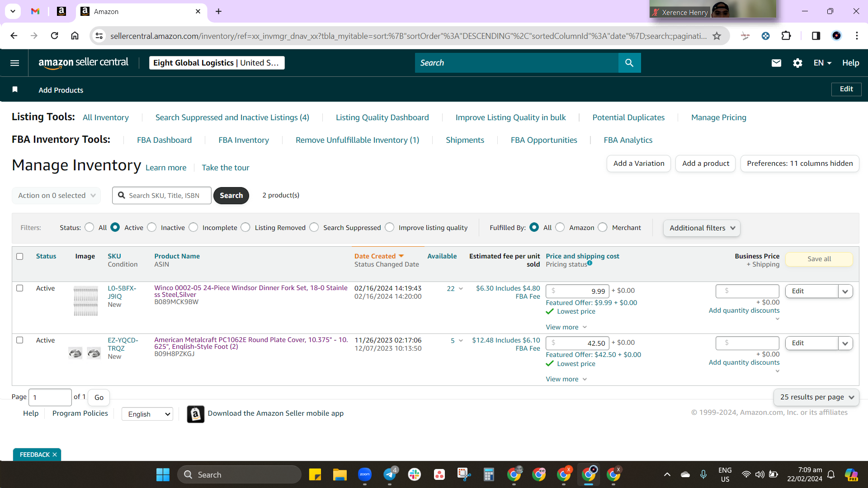Screen dimensions: 868x488
Task: Close the FEEDBACK tab with its X
Action: click(x=55, y=455)
